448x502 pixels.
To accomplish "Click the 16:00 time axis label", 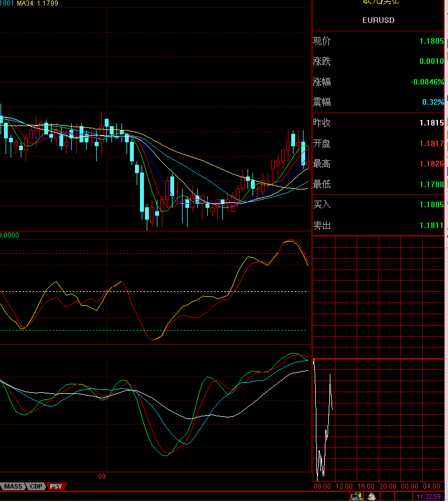I will [x=365, y=486].
